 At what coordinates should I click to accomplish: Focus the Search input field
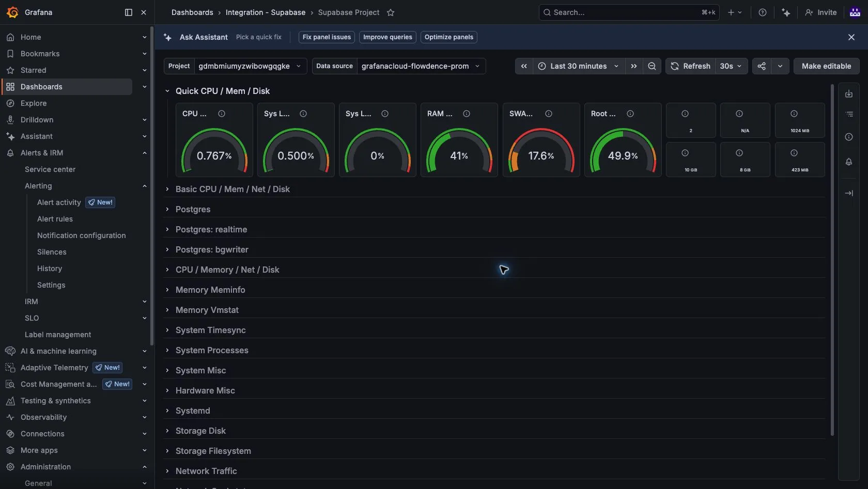tap(629, 12)
